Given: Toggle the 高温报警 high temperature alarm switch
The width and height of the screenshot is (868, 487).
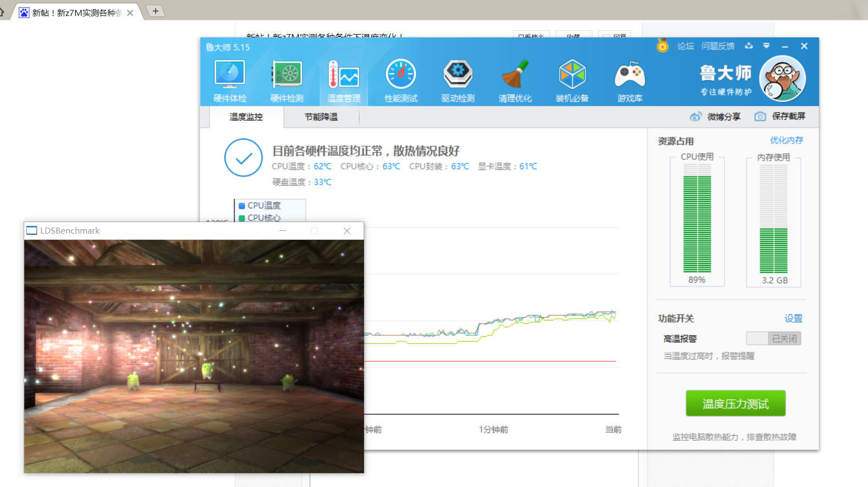Looking at the screenshot, I should [x=773, y=339].
